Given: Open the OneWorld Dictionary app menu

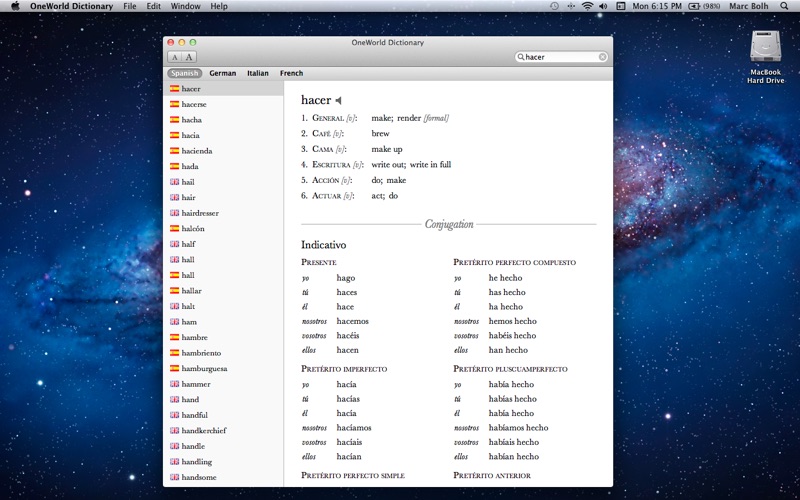Looking at the screenshot, I should 71,6.
